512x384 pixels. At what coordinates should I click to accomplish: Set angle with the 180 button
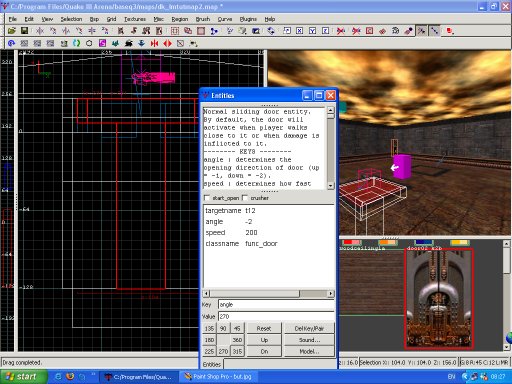tap(209, 340)
